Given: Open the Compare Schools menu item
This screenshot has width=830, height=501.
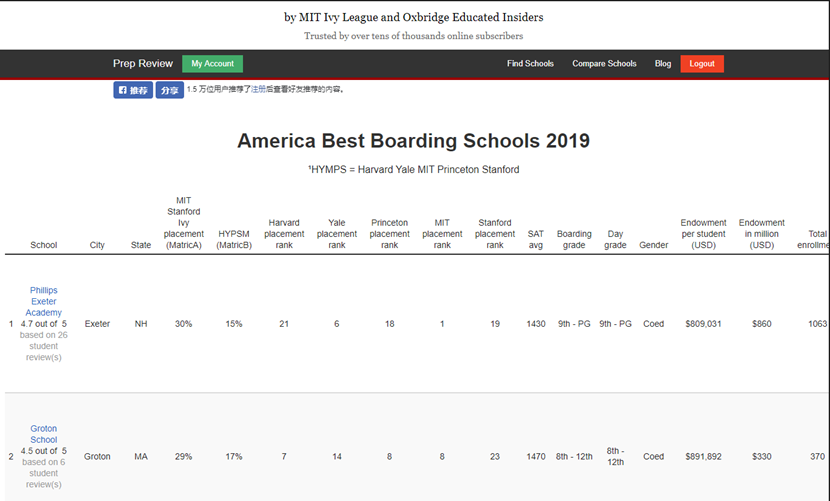Looking at the screenshot, I should (604, 64).
